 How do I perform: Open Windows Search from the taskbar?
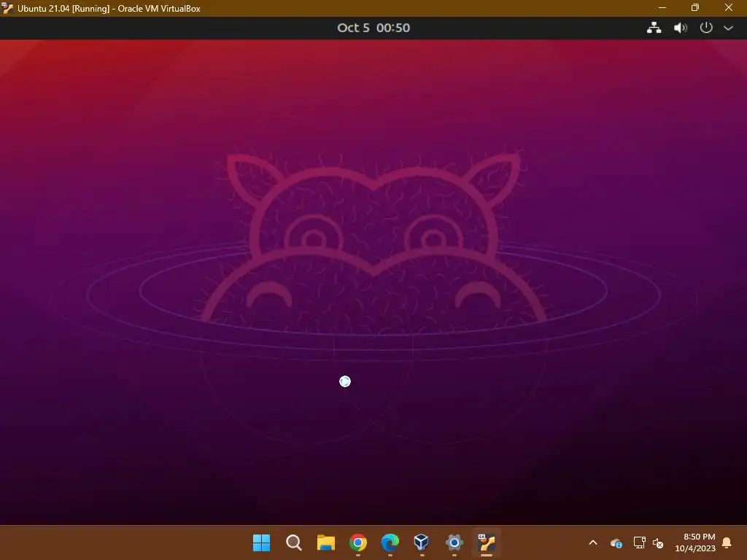click(293, 542)
